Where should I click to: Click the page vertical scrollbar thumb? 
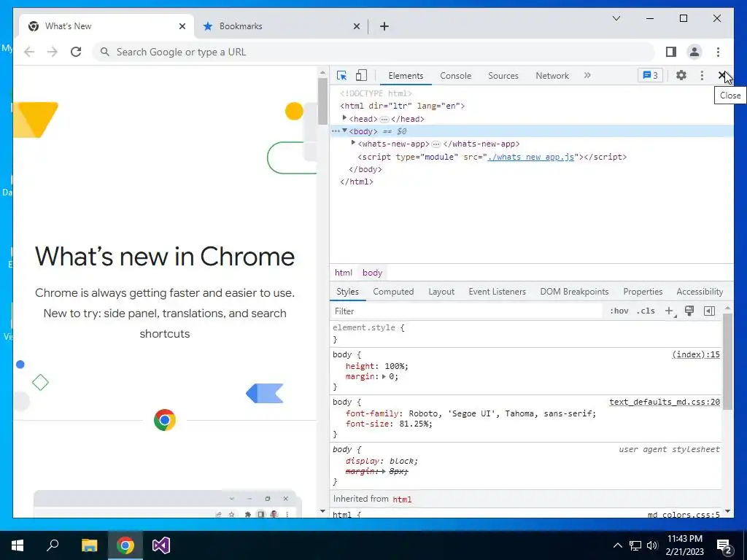322,101
